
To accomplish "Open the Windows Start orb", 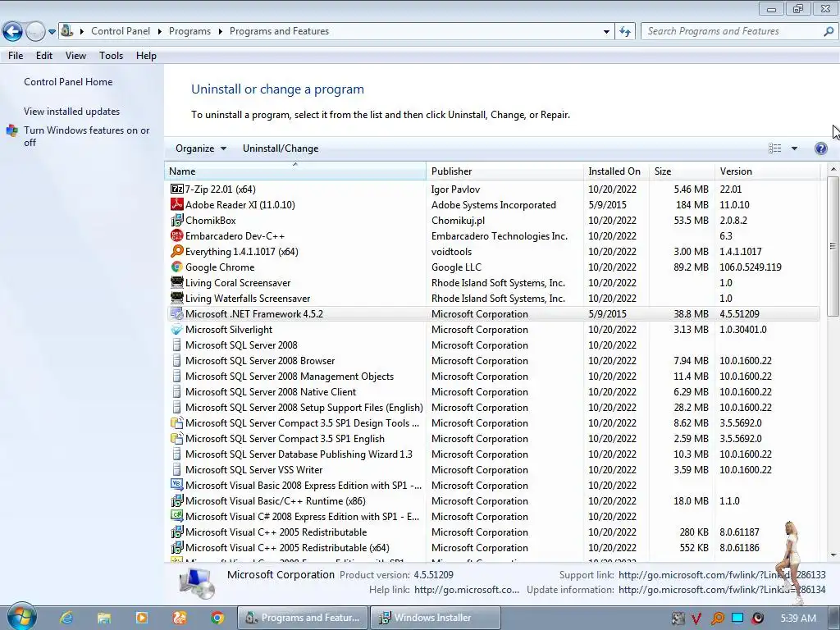I will tap(22, 617).
